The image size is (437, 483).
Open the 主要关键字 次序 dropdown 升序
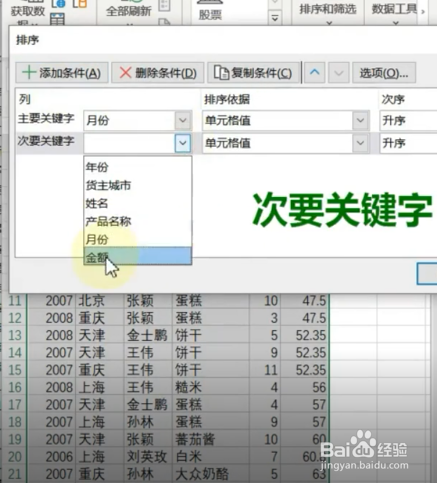point(408,120)
